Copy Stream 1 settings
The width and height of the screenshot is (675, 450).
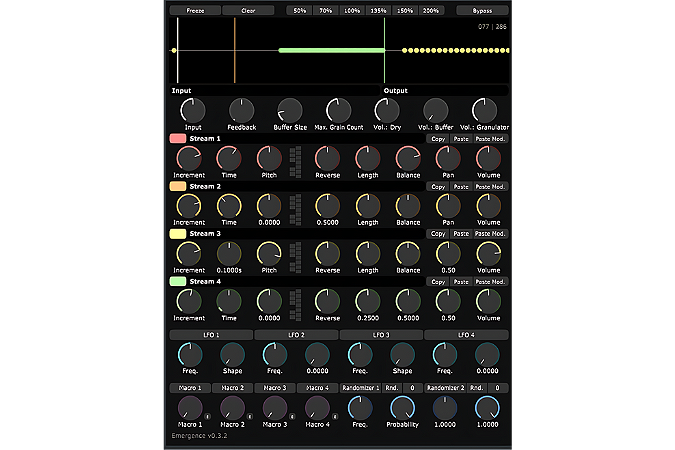point(438,139)
